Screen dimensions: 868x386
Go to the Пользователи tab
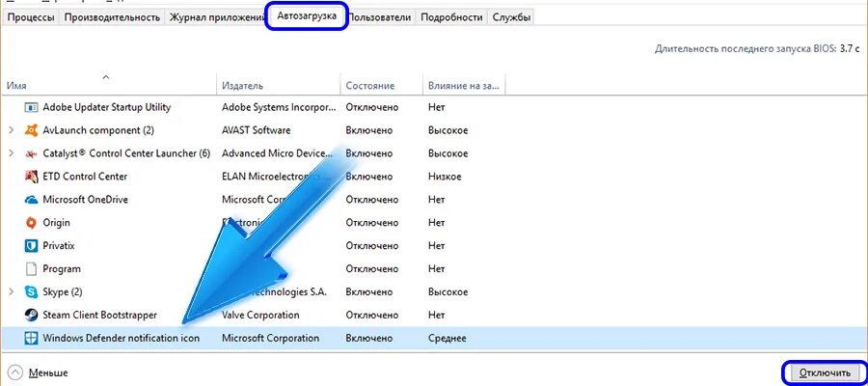click(x=380, y=17)
